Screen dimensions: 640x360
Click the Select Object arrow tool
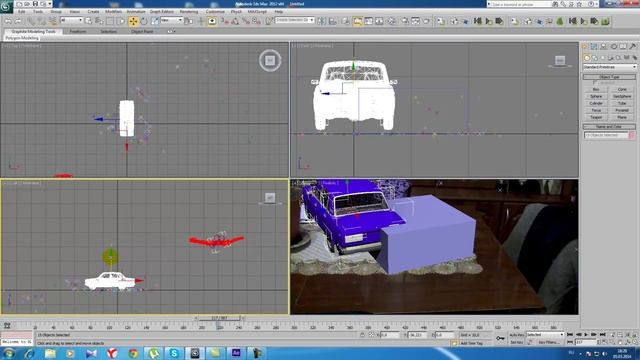89,21
